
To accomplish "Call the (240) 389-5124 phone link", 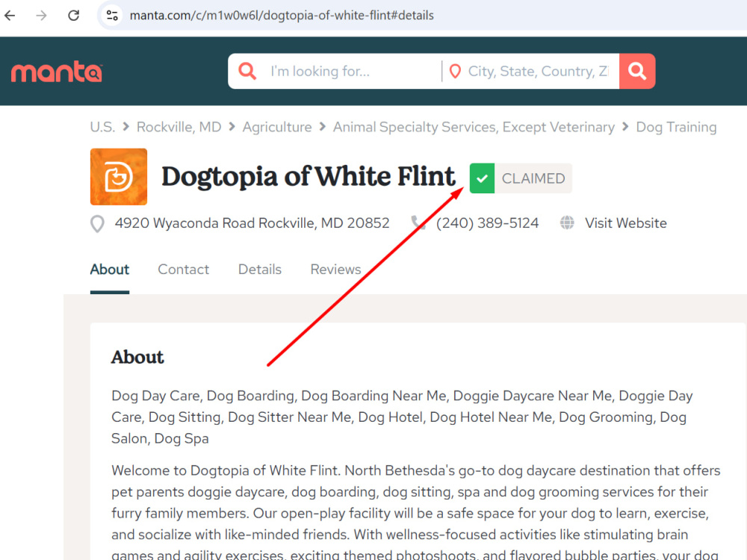I will pos(487,223).
